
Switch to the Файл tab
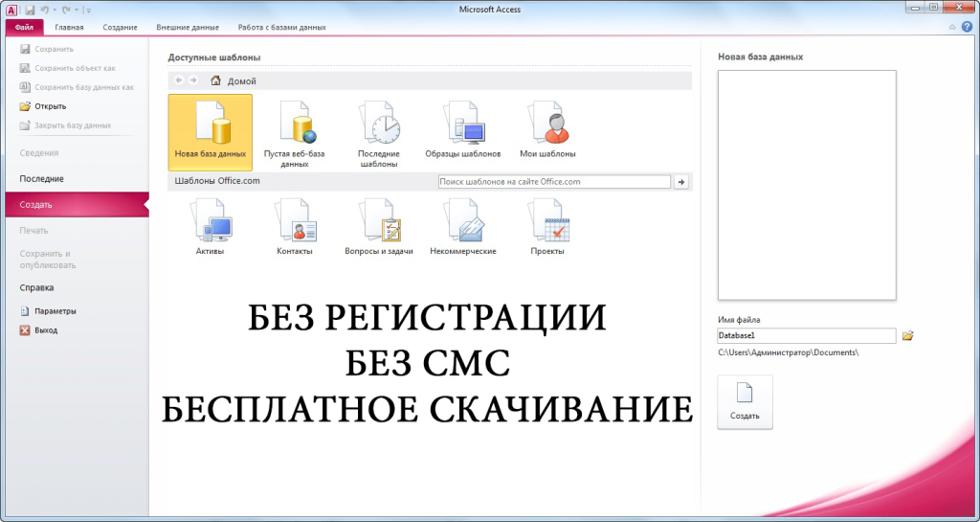[x=24, y=28]
